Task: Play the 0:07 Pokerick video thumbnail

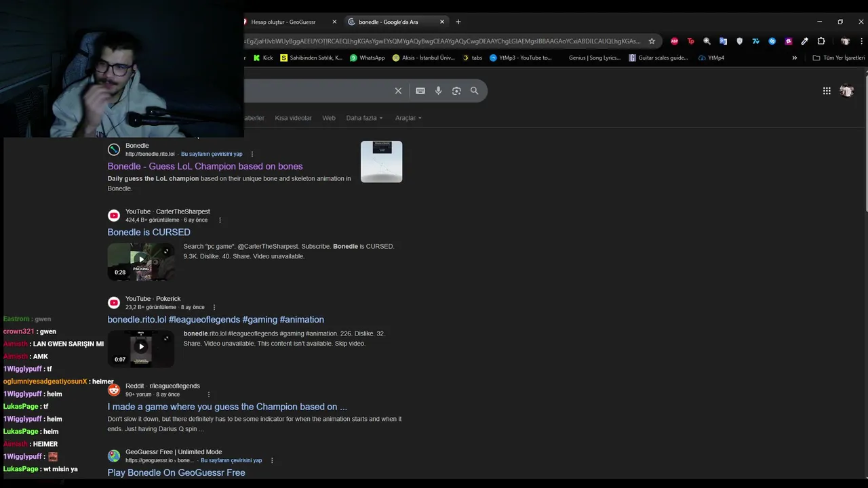Action: (141, 349)
